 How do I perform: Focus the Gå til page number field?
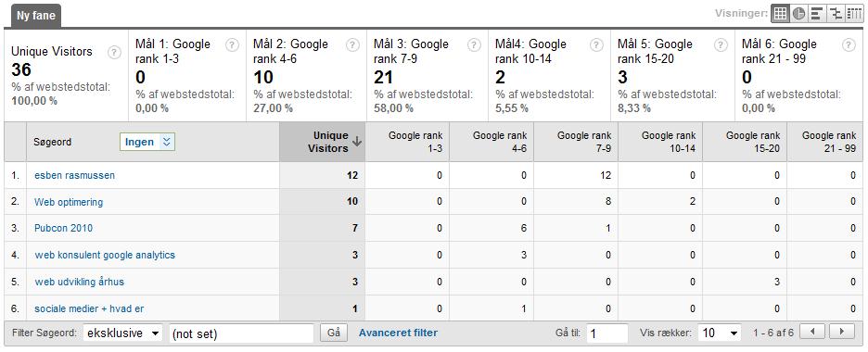(x=606, y=333)
